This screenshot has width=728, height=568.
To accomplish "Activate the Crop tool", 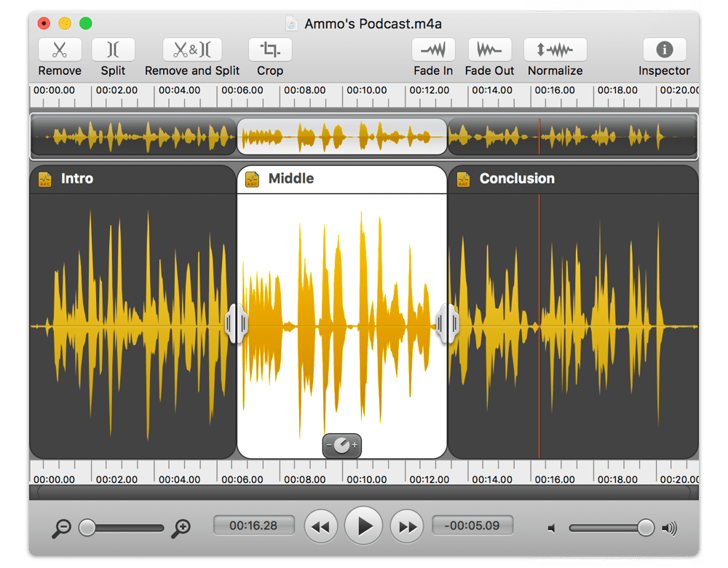I will click(x=270, y=50).
